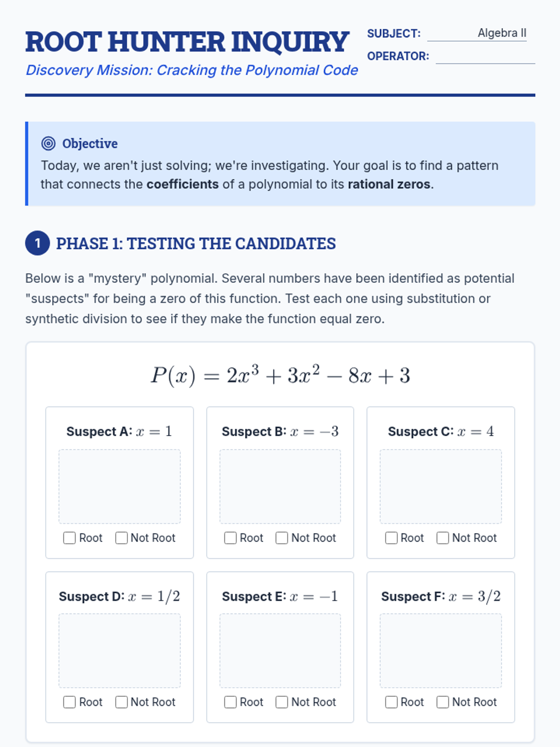Mark Suspect F as Not Root

coord(443,702)
